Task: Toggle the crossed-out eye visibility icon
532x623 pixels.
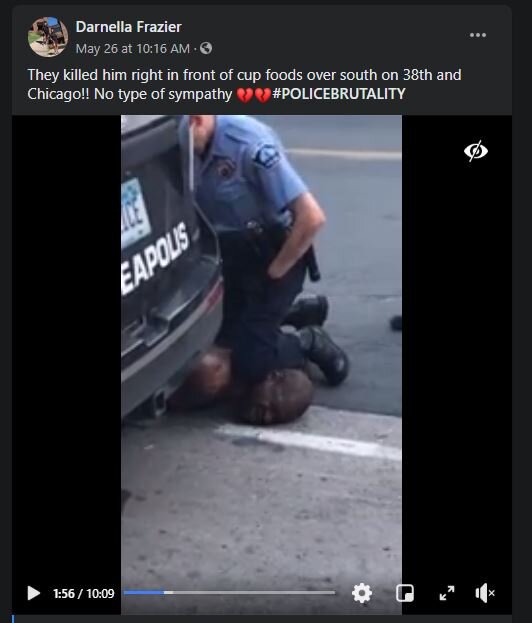Action: [x=476, y=151]
